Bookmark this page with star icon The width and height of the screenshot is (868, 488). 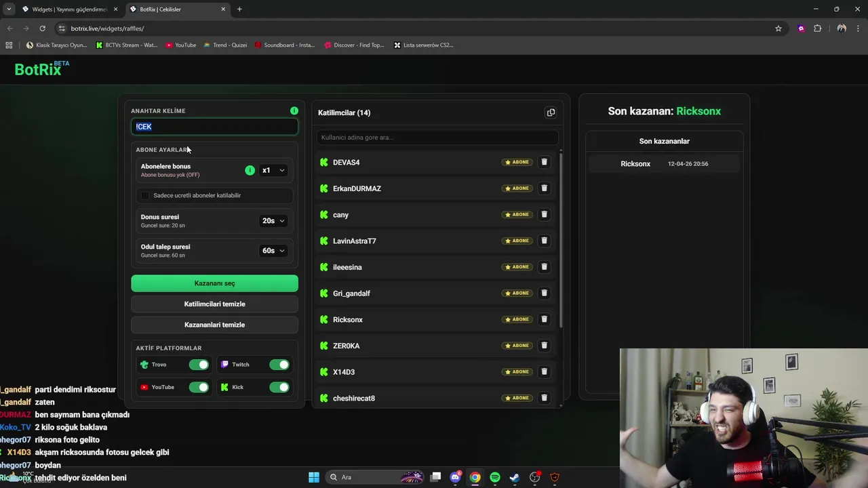coord(778,28)
